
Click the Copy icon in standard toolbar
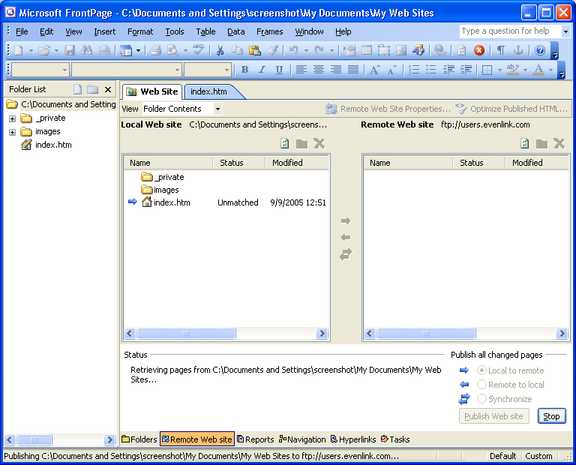pyautogui.click(x=238, y=50)
